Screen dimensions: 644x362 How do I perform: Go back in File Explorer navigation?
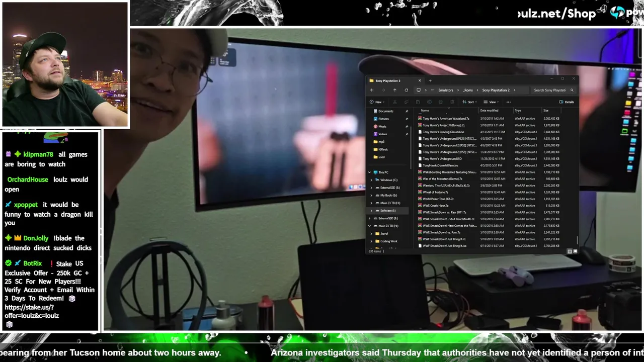372,90
